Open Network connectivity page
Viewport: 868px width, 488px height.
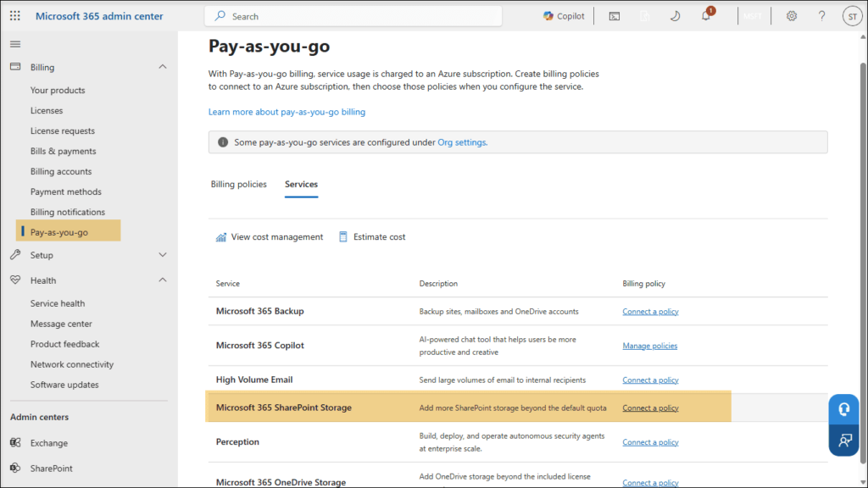pos(72,364)
